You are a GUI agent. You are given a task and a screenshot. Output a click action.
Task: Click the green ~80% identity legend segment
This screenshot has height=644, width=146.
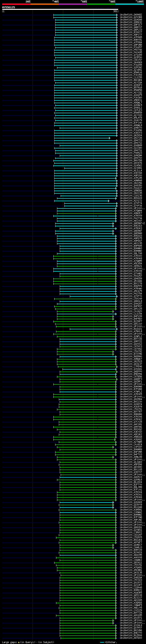pyautogui.click(x=101, y=4)
